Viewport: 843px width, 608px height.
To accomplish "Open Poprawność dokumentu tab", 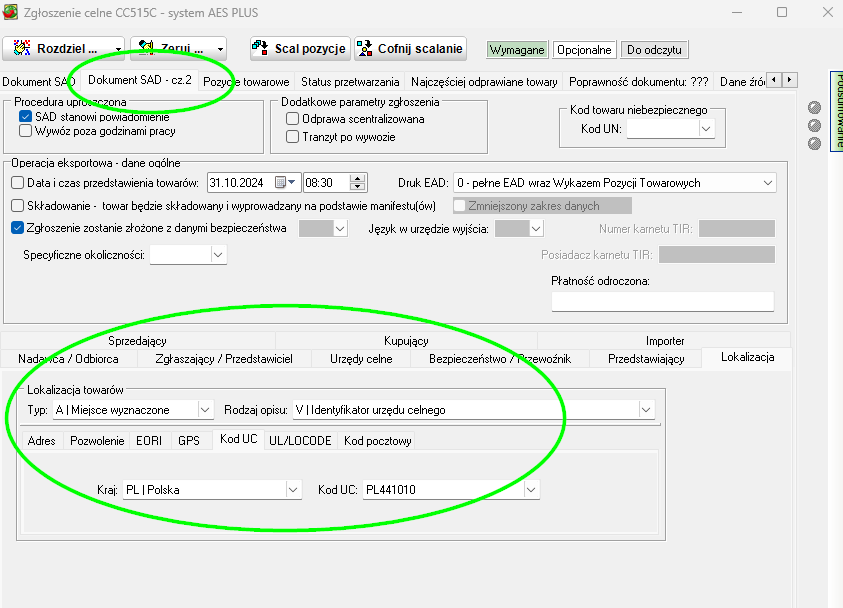I will pyautogui.click(x=639, y=82).
